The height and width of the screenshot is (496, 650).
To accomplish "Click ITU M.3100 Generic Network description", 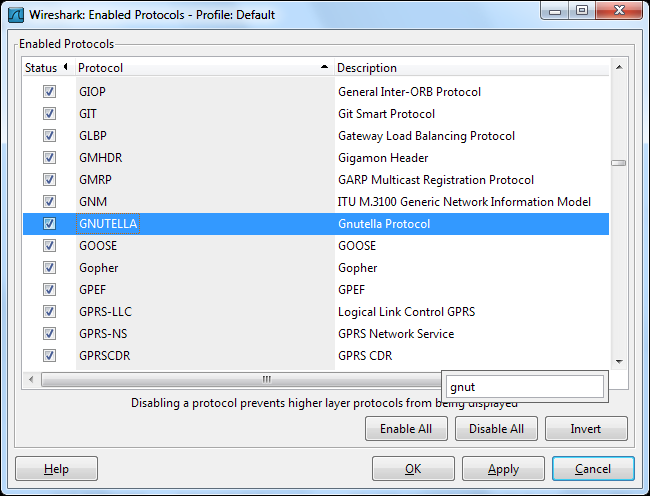I will 464,201.
